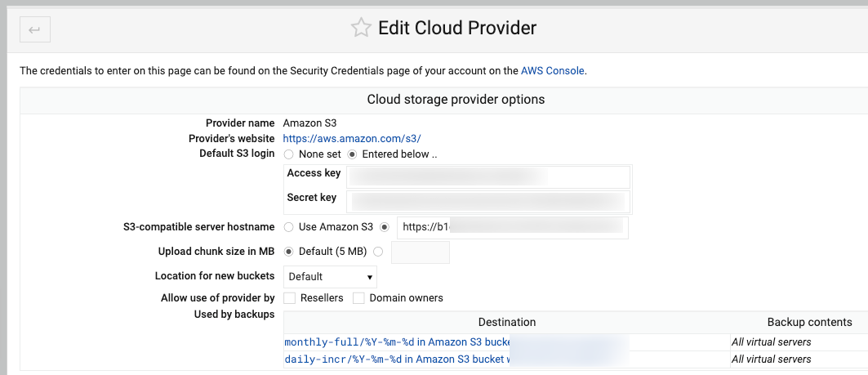Enable the Domain owners checkbox
The height and width of the screenshot is (375, 868).
(358, 298)
